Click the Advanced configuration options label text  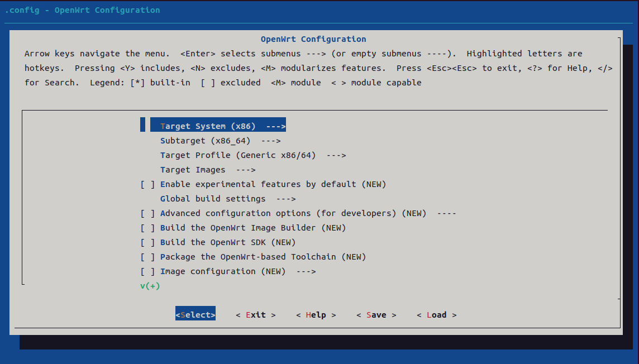click(x=293, y=214)
